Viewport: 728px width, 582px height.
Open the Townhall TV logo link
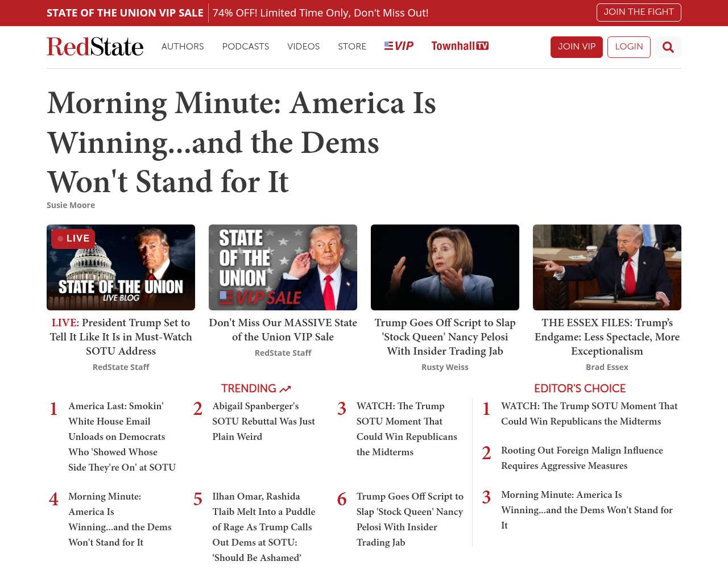pyautogui.click(x=460, y=46)
